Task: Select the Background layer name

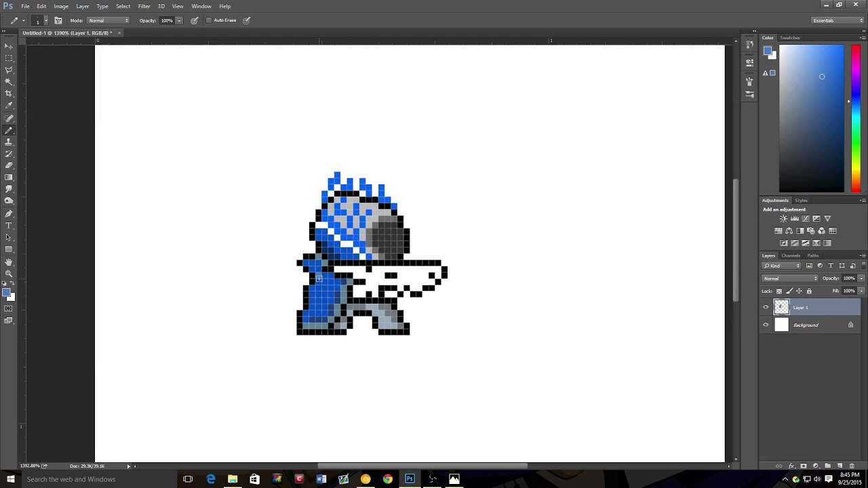Action: [806, 325]
